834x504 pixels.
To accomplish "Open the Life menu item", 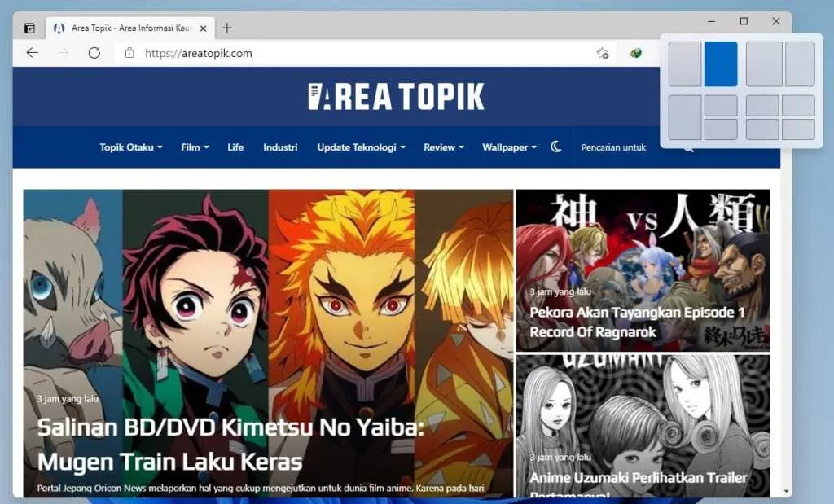I will coord(235,147).
